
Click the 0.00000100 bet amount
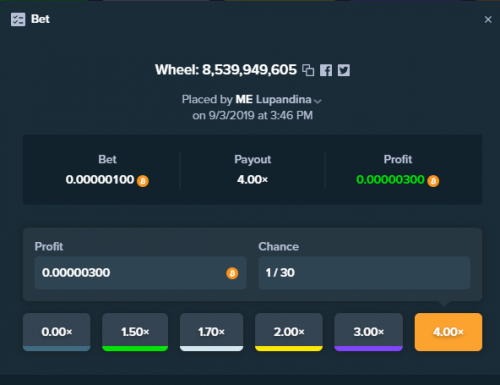[x=100, y=180]
